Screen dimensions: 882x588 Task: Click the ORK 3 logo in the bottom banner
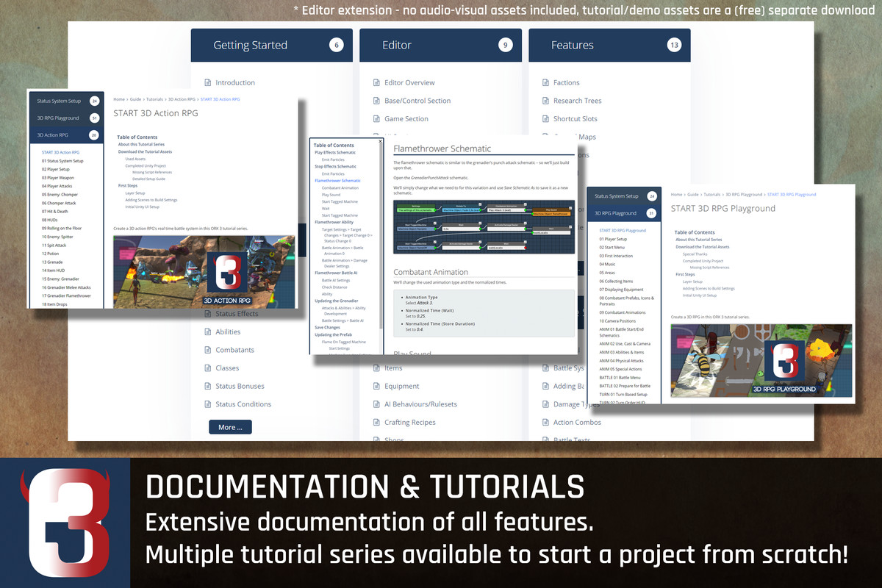66,523
